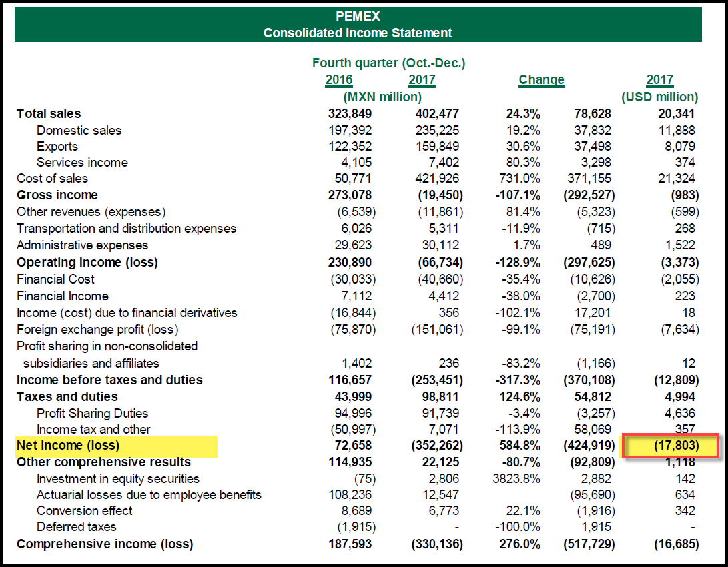This screenshot has height=567, width=728.
Task: Click the Profit Sharing Duties label
Action: point(92,414)
